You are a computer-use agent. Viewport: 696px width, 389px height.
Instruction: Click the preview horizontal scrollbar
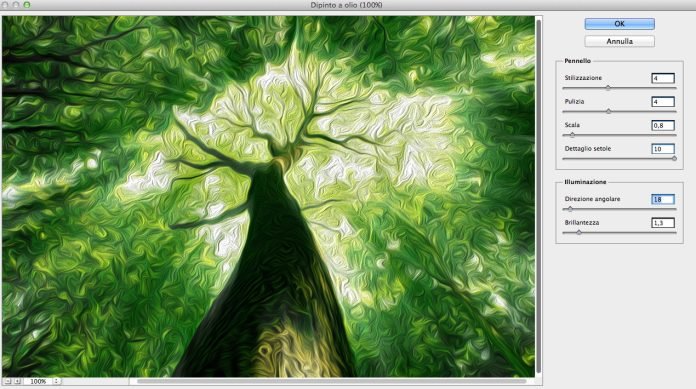pos(332,381)
